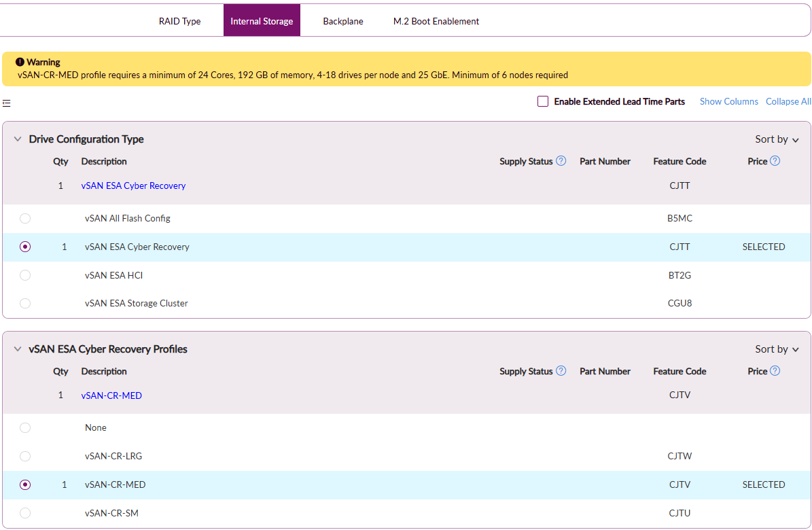
Task: Switch to the Internal Storage tab
Action: [x=262, y=20]
